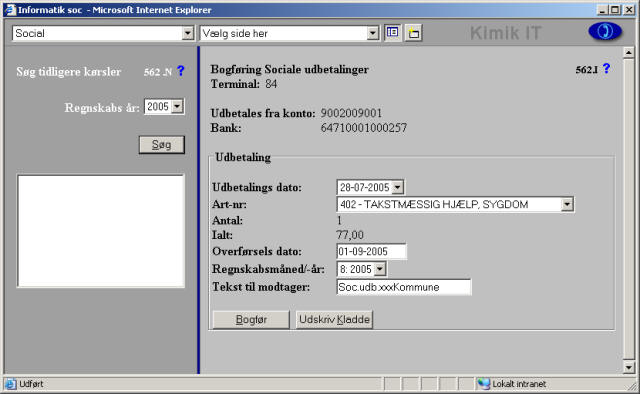Click the scrollbar down arrow
Viewport: 640px width, 394px height.
[x=629, y=367]
